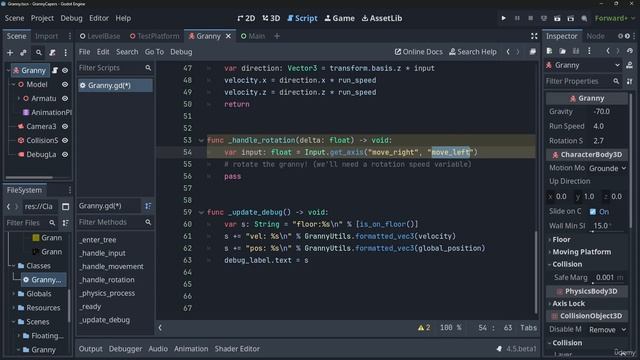Open the script editor Go To menu
640x360 pixels.
pyautogui.click(x=154, y=52)
